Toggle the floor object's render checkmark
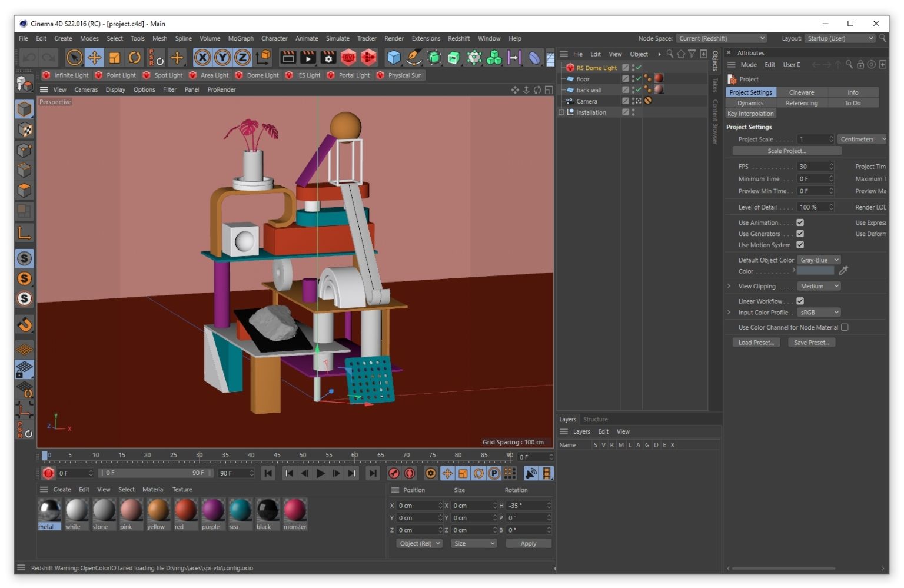The image size is (904, 588). tap(639, 78)
